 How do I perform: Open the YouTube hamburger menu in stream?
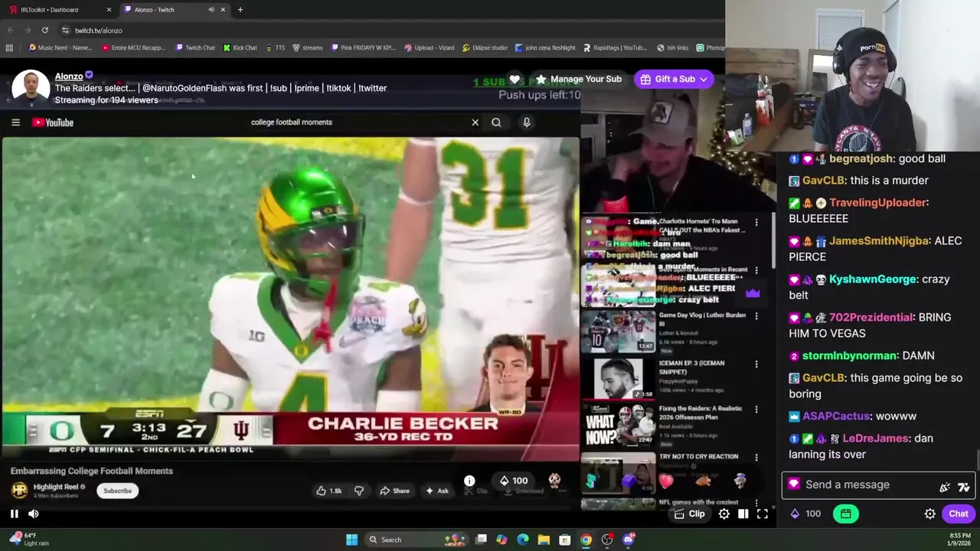[15, 122]
